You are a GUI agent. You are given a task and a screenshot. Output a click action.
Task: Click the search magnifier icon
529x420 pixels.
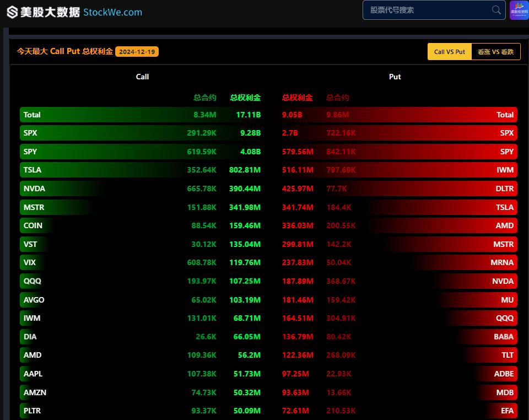pos(496,10)
